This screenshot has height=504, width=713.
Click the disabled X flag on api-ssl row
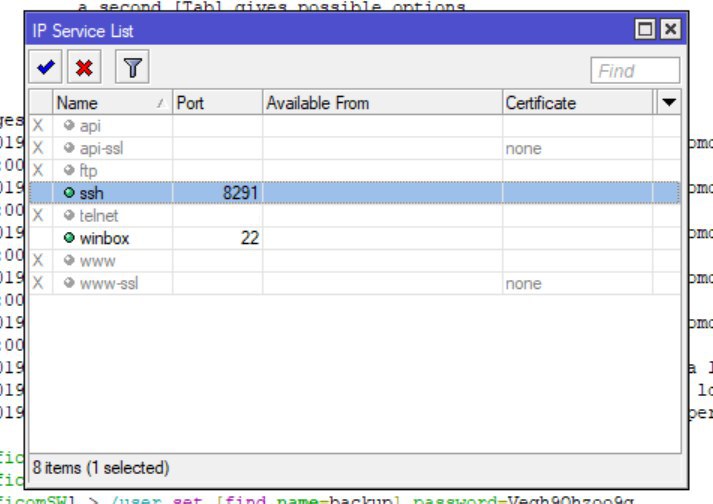coord(38,148)
